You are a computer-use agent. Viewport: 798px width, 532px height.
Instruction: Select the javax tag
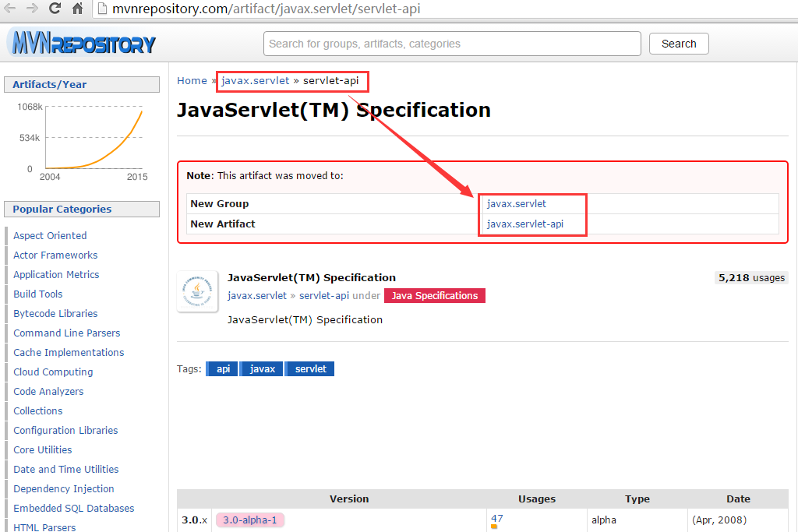tap(261, 368)
